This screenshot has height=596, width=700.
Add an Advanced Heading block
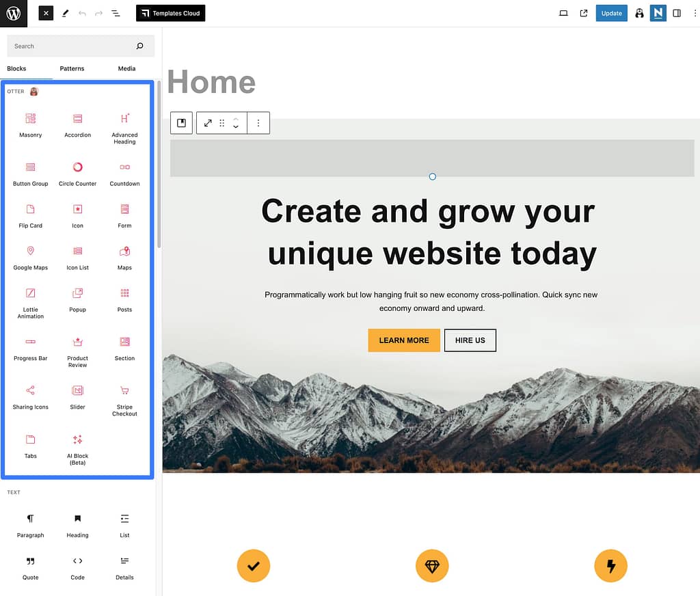(124, 128)
